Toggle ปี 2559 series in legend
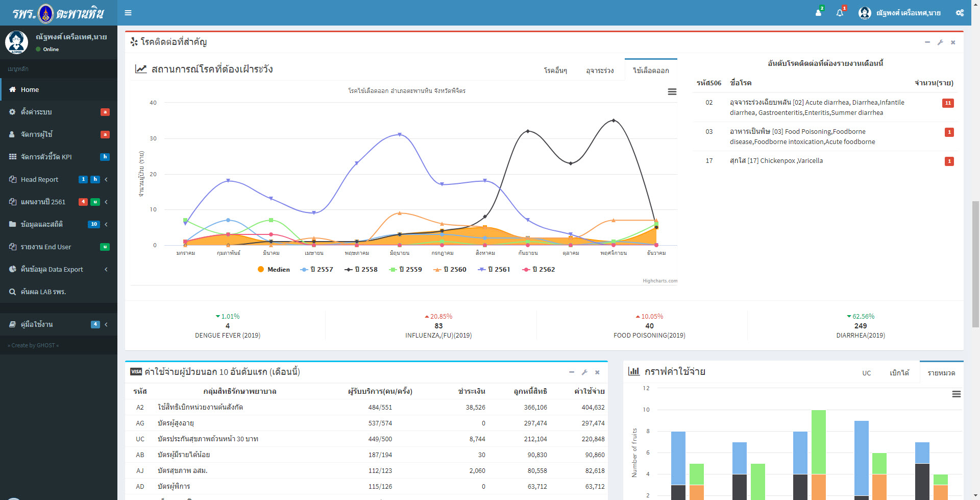The image size is (980, 500). click(x=405, y=270)
